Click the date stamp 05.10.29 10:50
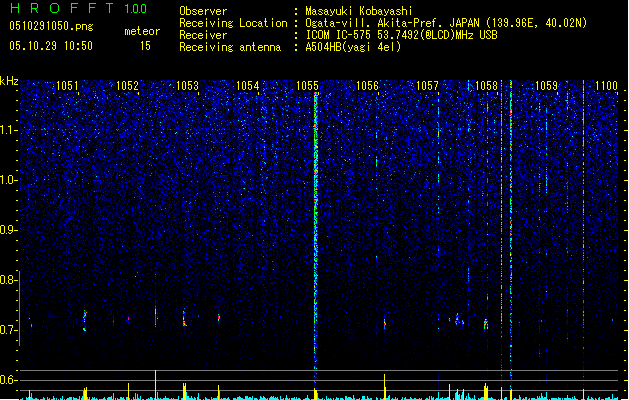 click(x=51, y=46)
